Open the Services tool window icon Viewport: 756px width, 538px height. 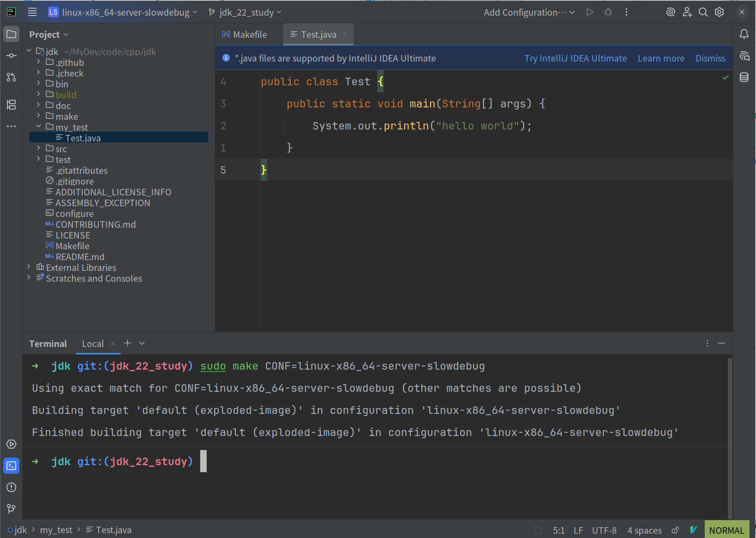(x=11, y=444)
